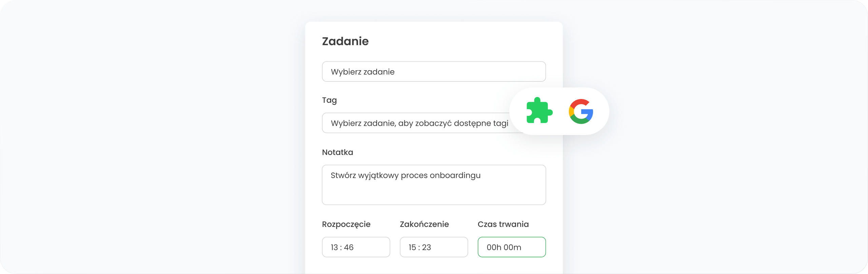The width and height of the screenshot is (868, 274).
Task: Select the green-outlined "00h 00m" duration field
Action: 512,247
